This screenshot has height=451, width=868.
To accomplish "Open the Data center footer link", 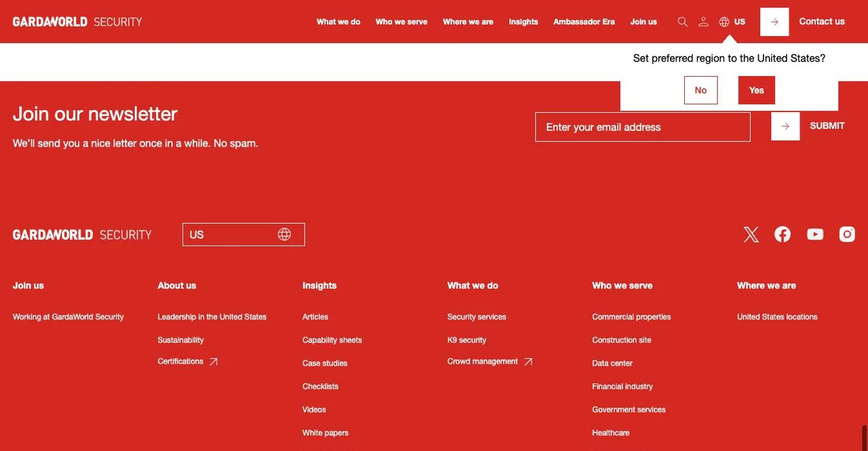I will tap(612, 363).
